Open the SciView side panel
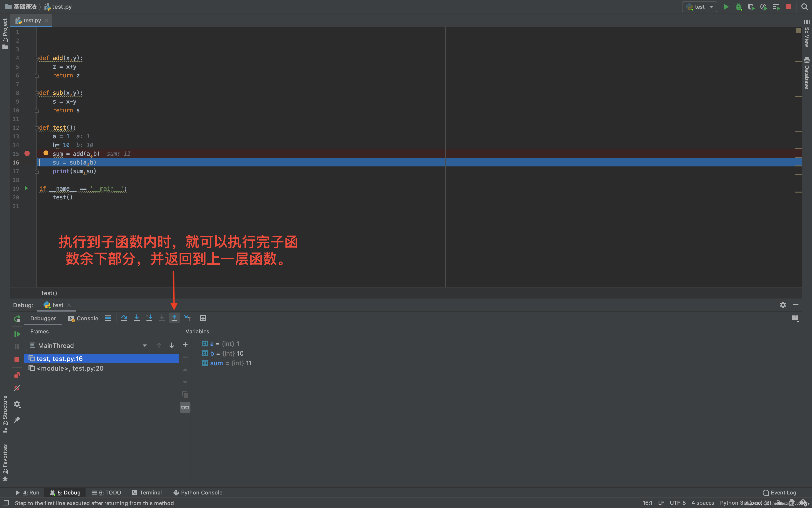This screenshot has width=812, height=508. click(807, 33)
